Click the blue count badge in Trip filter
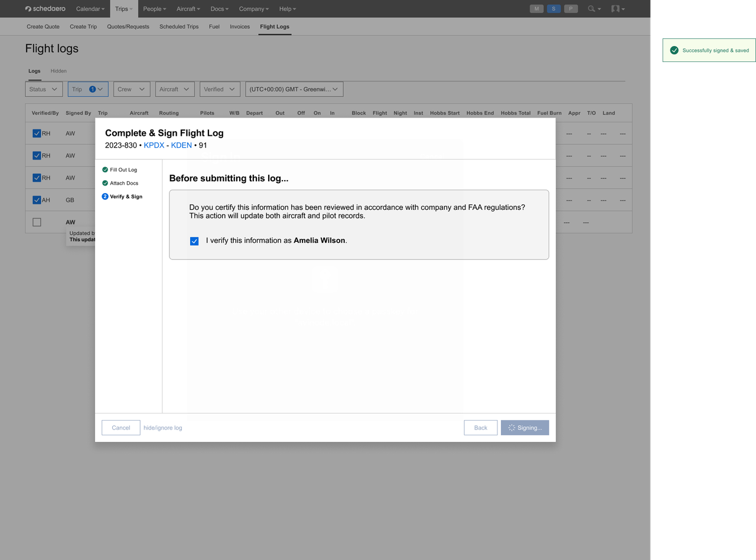This screenshot has height=560, width=756. (93, 89)
